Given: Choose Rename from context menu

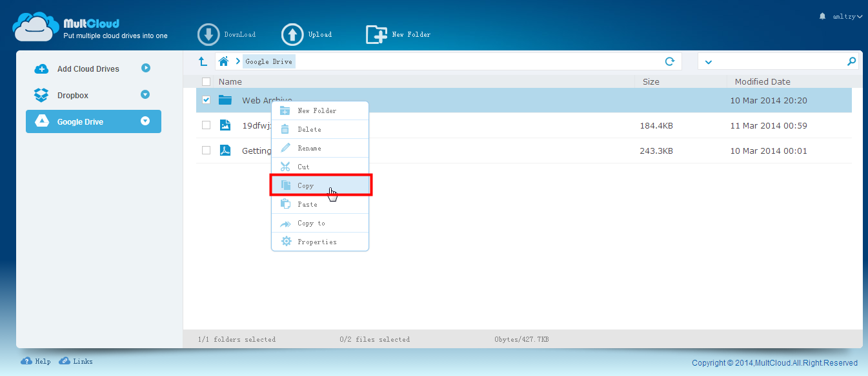Looking at the screenshot, I should click(x=320, y=148).
